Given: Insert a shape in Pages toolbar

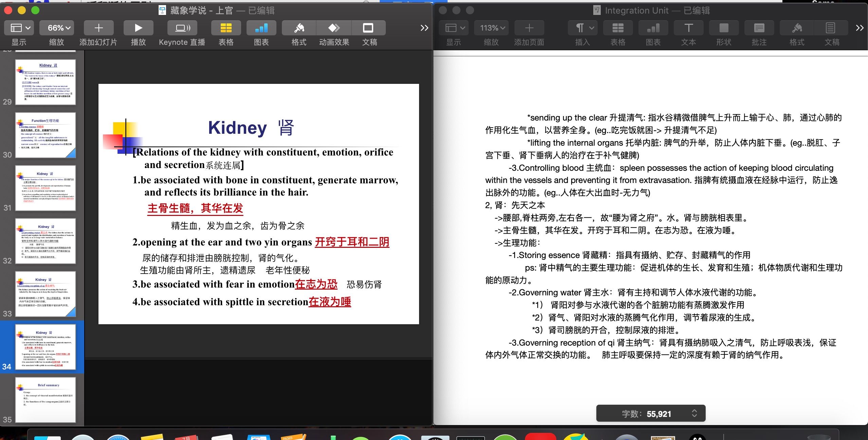Looking at the screenshot, I should pyautogui.click(x=724, y=28).
